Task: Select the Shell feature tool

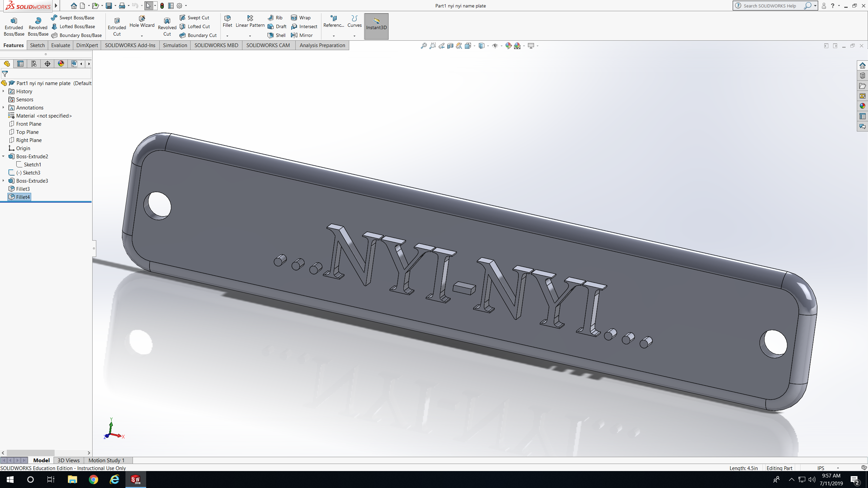Action: [x=276, y=35]
